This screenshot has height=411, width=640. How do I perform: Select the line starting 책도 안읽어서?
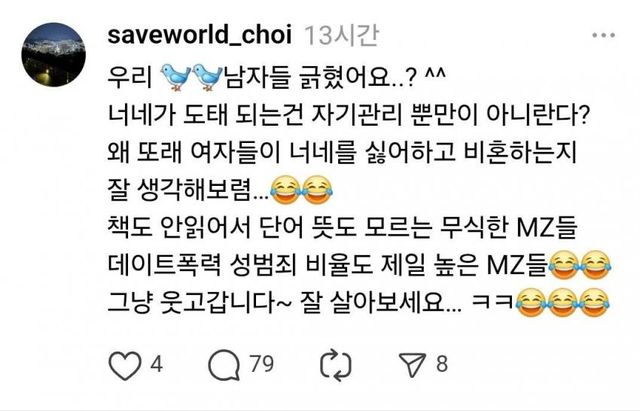click(x=342, y=228)
